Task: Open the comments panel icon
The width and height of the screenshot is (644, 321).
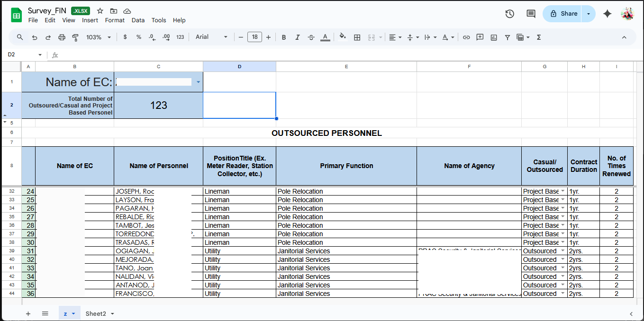Action: [x=531, y=14]
